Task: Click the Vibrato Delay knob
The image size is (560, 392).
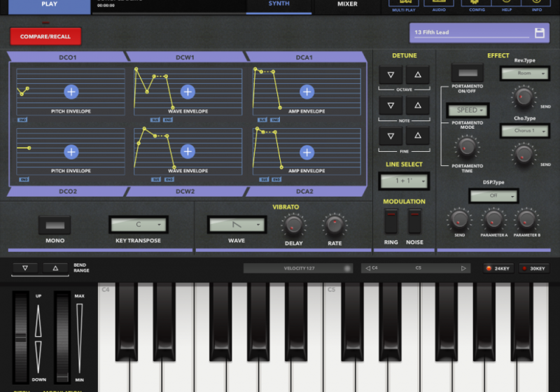Action: point(293,225)
